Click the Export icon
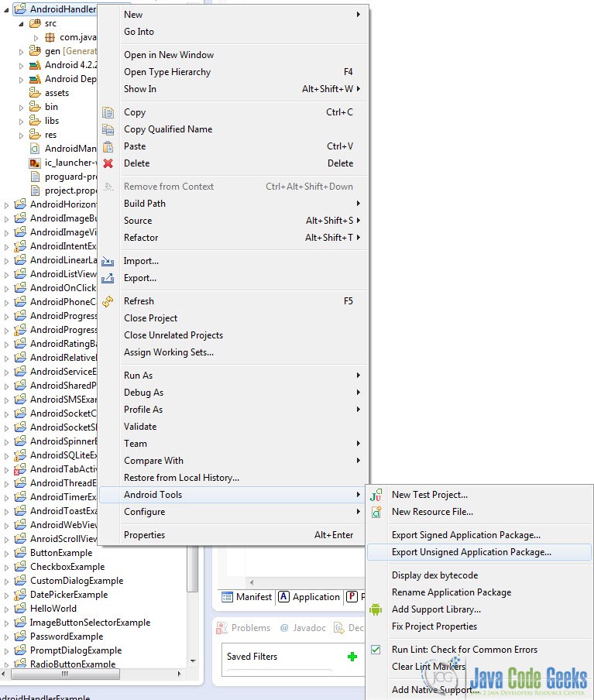 click(x=108, y=278)
